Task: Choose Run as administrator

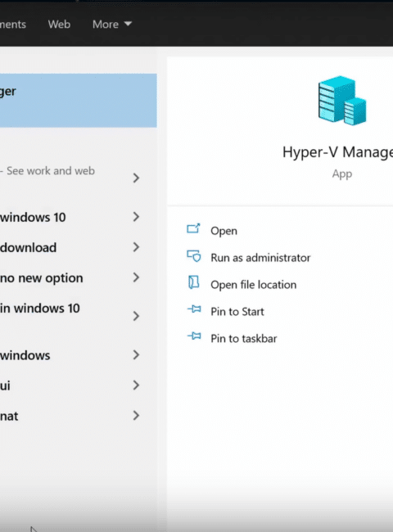Action: (260, 258)
